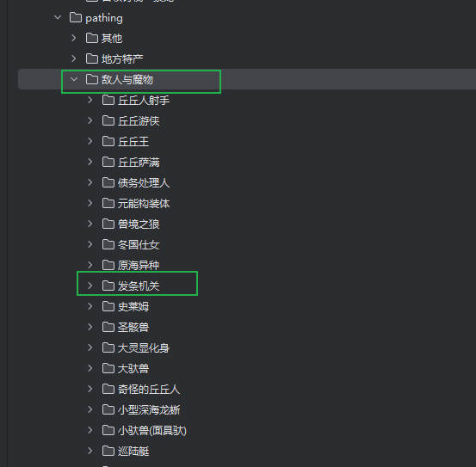Expand the 丘丘人射手 folder arrow
Viewport: 476px width, 467px height.
[90, 100]
